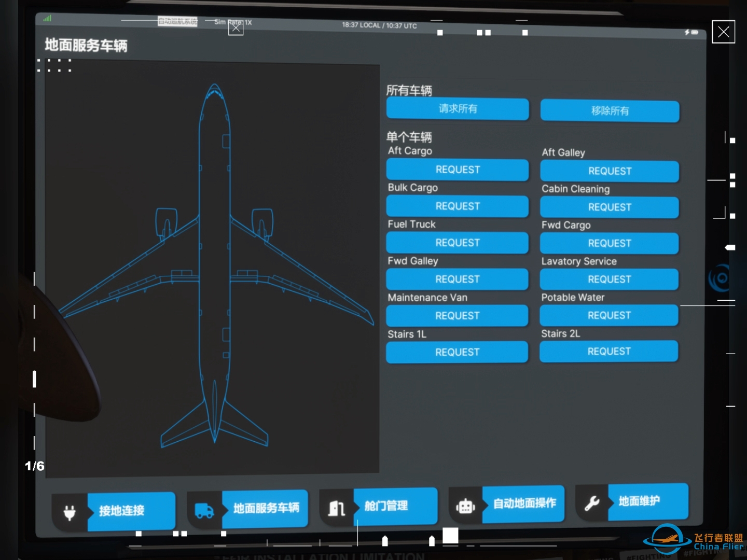Request Stairs 1L
This screenshot has width=747, height=560.
pos(457,352)
